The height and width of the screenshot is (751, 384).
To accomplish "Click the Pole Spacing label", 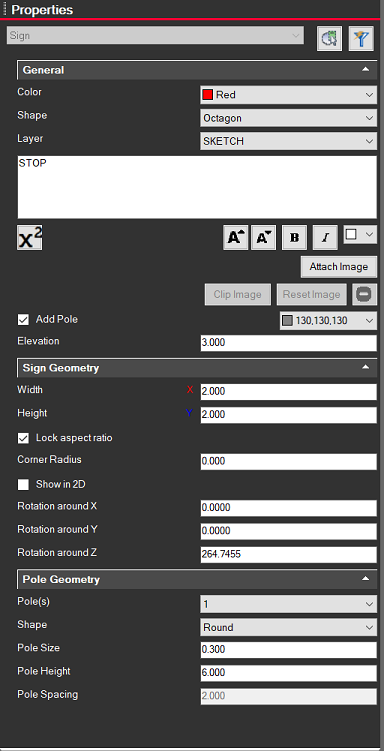I will tap(47, 694).
